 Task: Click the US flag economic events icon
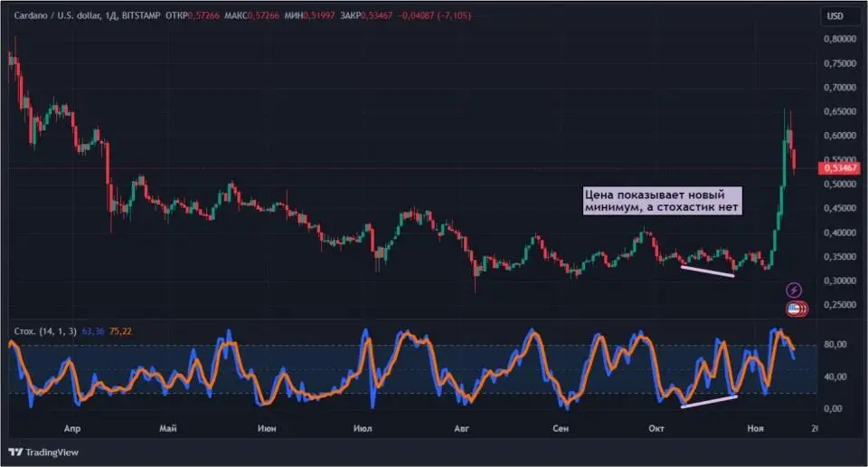[794, 309]
